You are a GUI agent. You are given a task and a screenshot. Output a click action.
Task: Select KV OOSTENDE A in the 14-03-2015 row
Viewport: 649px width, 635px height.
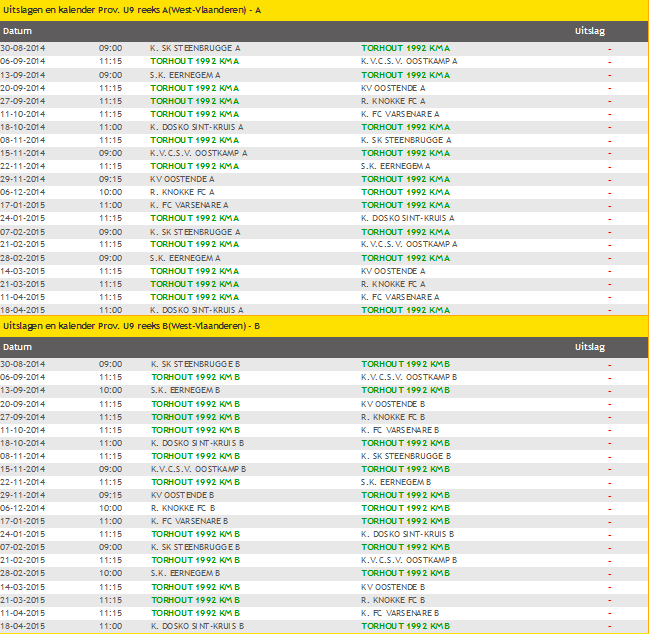click(393, 271)
